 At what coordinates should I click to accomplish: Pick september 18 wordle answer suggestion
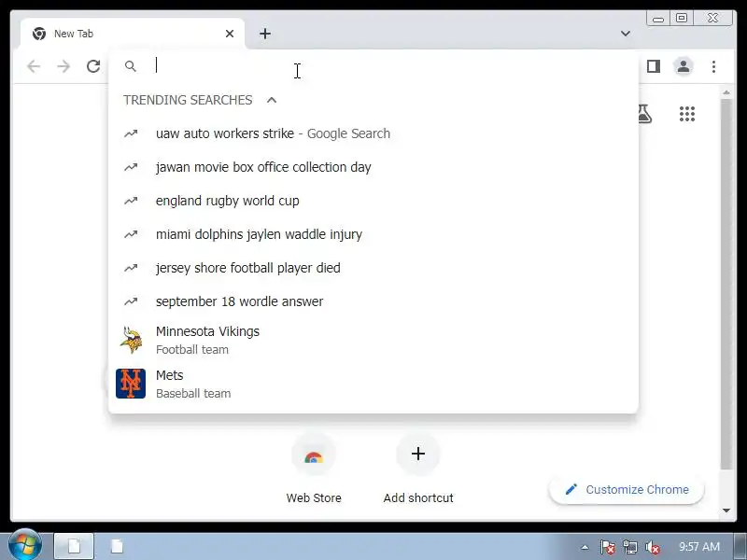point(373,301)
